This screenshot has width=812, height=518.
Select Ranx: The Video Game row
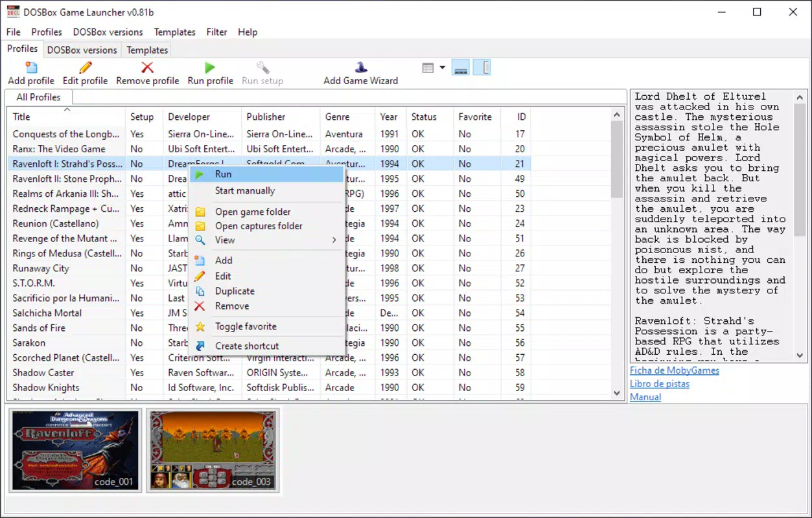269,149
